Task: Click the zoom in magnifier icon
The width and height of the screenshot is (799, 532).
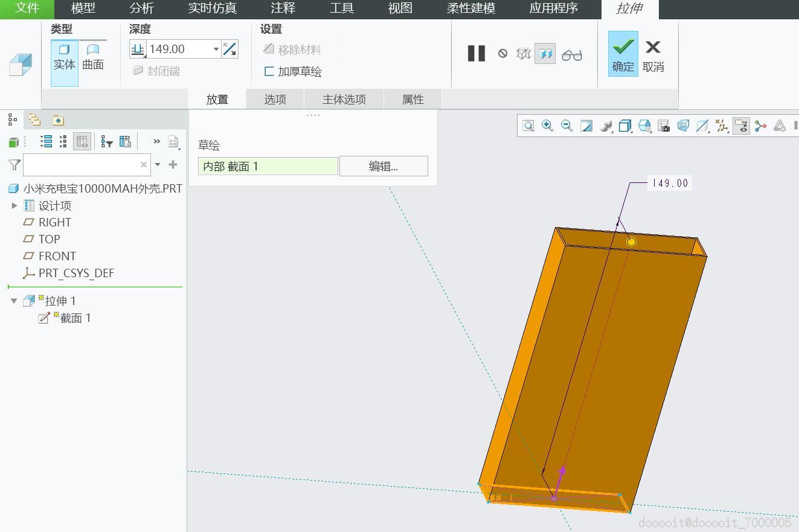Action: [x=547, y=126]
